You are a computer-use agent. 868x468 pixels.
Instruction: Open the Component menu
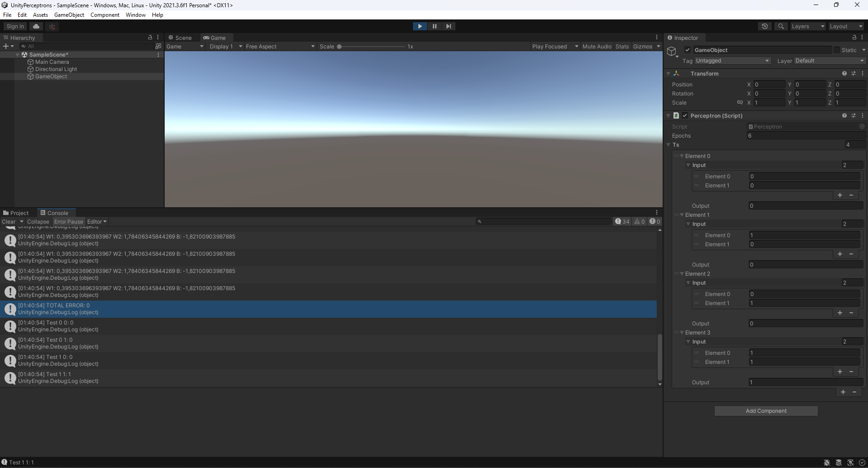pos(105,15)
